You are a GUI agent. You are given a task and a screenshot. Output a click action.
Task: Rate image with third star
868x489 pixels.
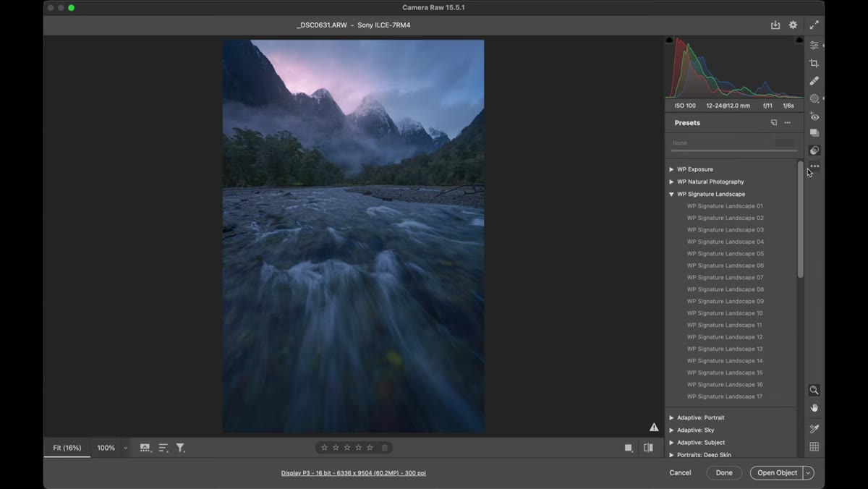[x=347, y=448]
